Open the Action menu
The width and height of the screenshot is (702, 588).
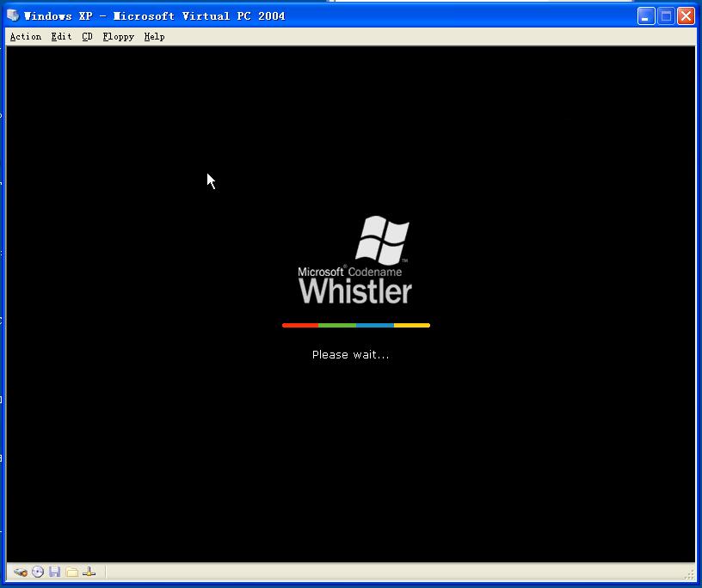pos(26,37)
